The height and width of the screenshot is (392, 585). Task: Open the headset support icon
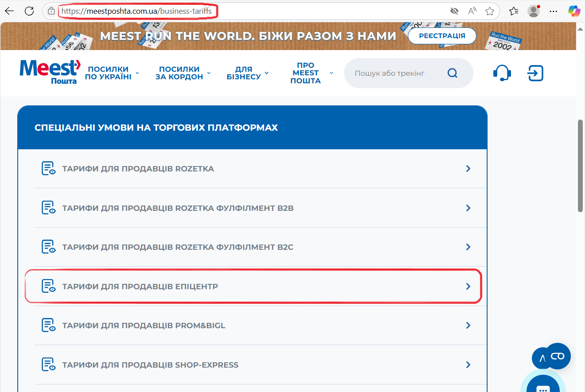tap(502, 73)
